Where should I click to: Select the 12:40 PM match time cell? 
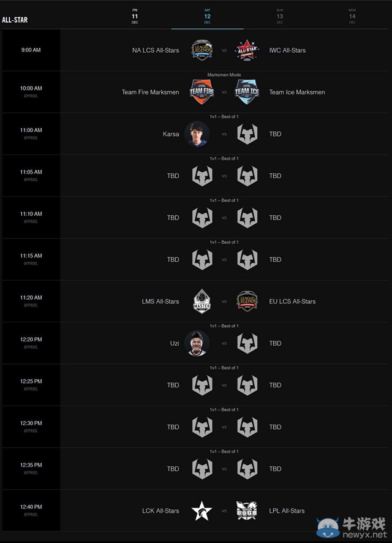[31, 510]
